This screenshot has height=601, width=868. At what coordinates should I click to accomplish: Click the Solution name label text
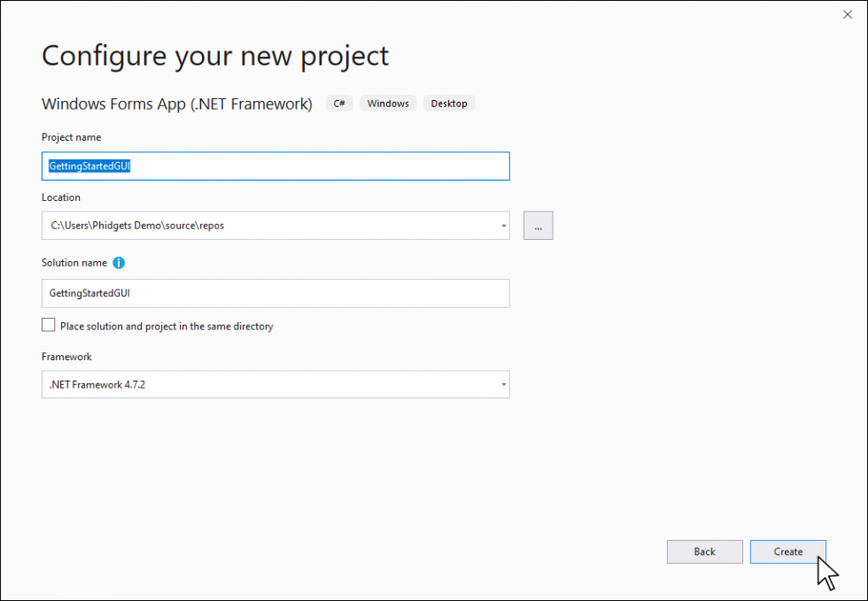point(74,263)
